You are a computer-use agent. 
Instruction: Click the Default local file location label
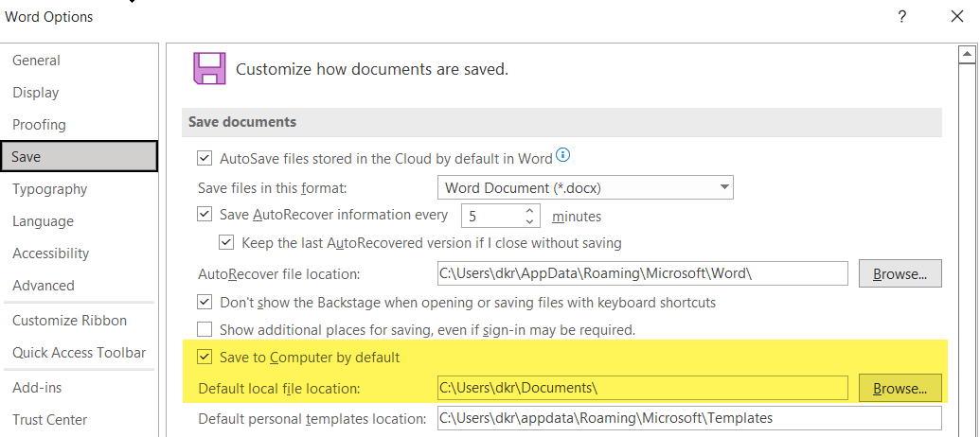point(278,389)
